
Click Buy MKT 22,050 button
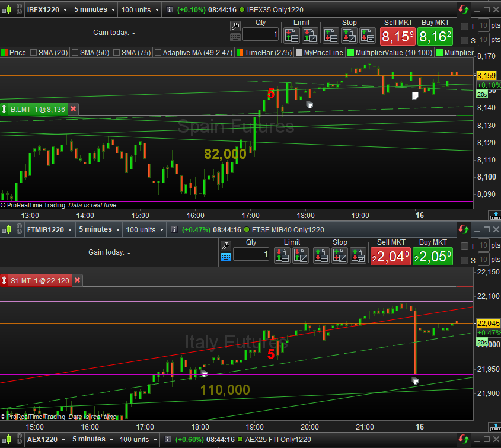tap(433, 257)
